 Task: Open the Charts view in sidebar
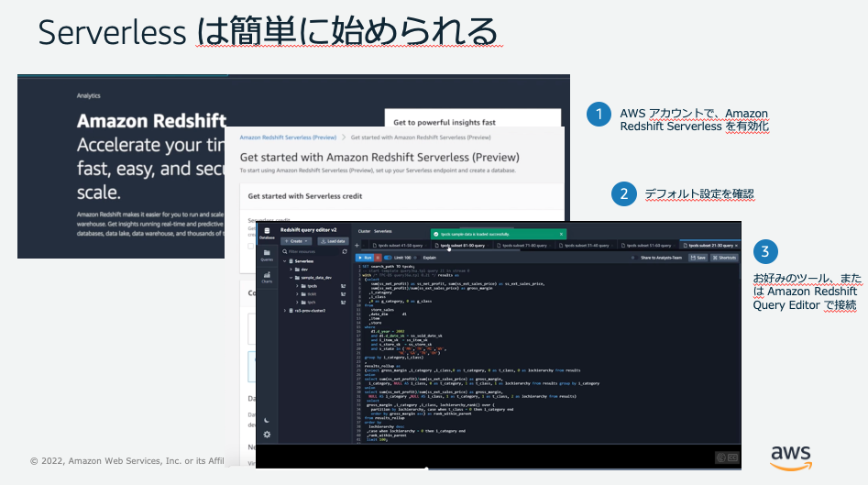pos(267,278)
